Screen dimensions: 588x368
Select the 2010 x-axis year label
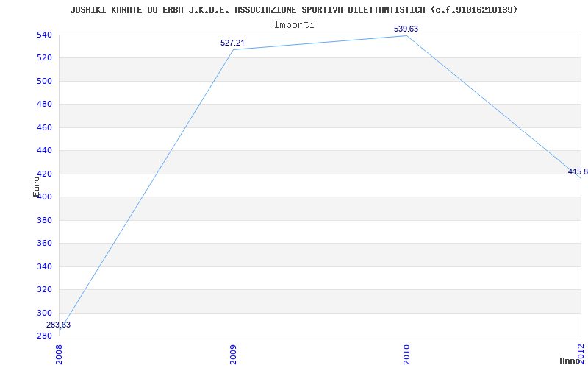407,353
